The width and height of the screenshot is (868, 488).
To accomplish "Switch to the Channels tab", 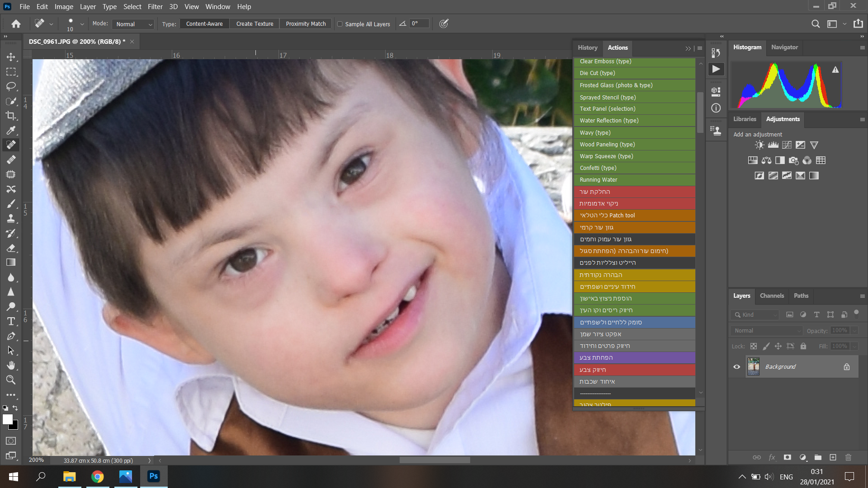I will coord(772,296).
